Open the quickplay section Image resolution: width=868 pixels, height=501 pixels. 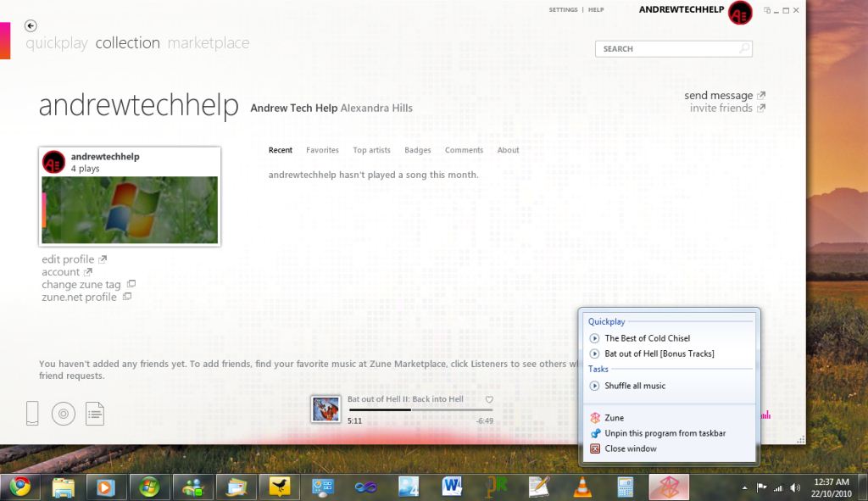[x=57, y=43]
